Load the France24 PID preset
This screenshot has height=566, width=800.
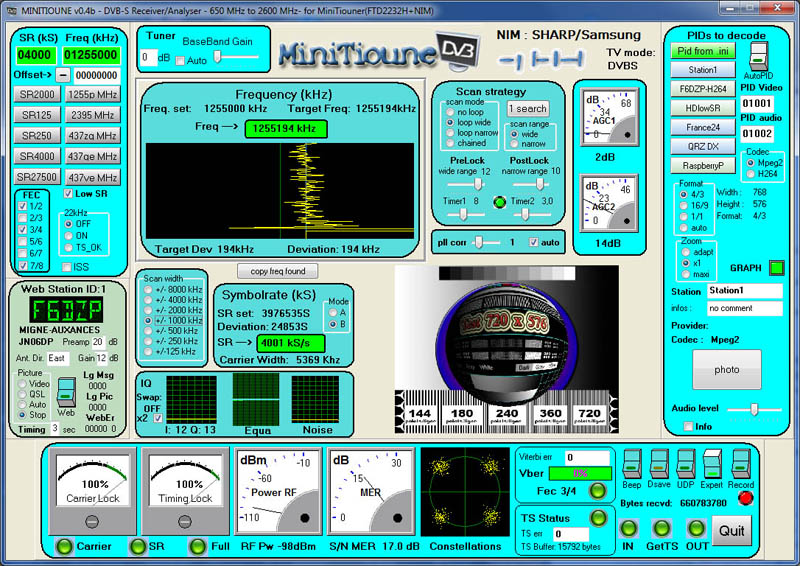(703, 127)
